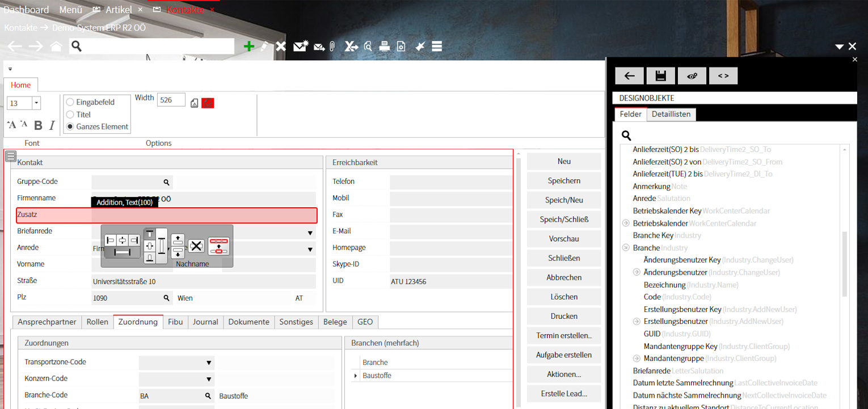
Task: Click the paperclip attachment icon in toolbar
Action: pos(332,47)
